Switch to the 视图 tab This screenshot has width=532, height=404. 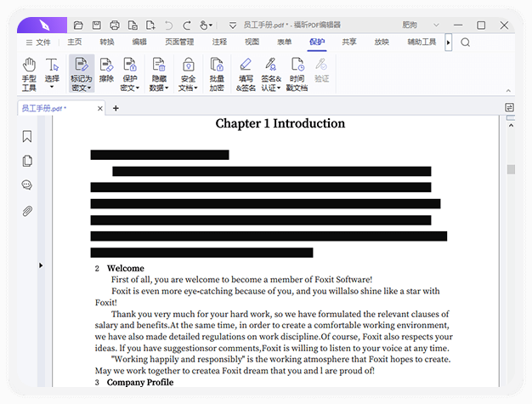pos(252,42)
